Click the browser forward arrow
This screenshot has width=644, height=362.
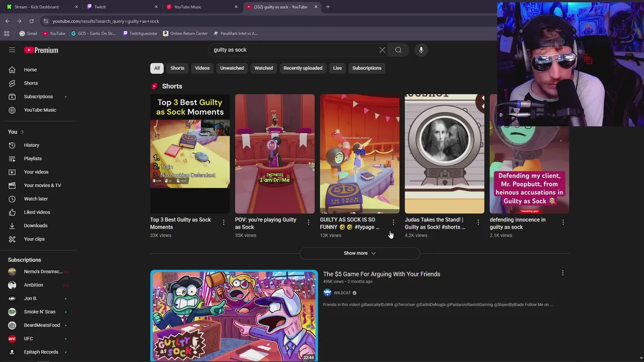pyautogui.click(x=19, y=21)
